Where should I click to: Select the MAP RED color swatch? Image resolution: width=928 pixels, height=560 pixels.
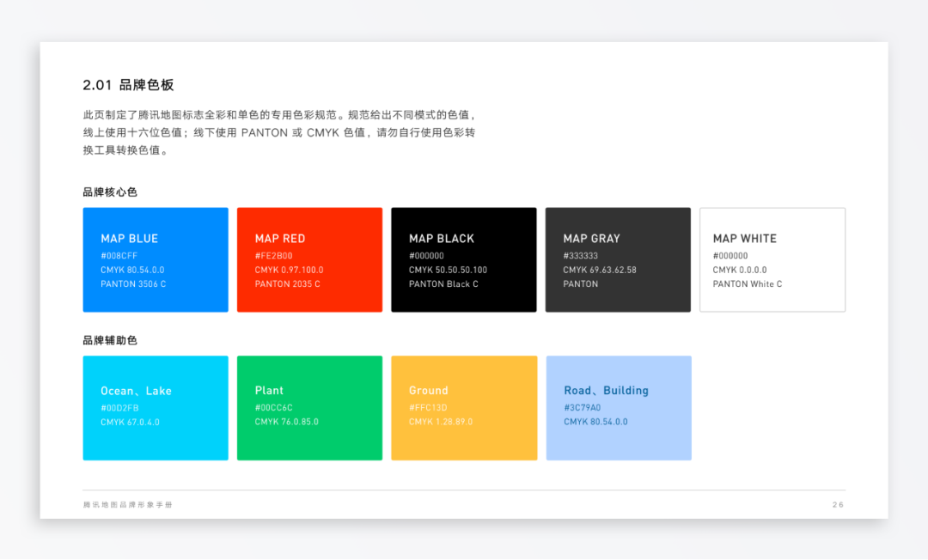(309, 259)
